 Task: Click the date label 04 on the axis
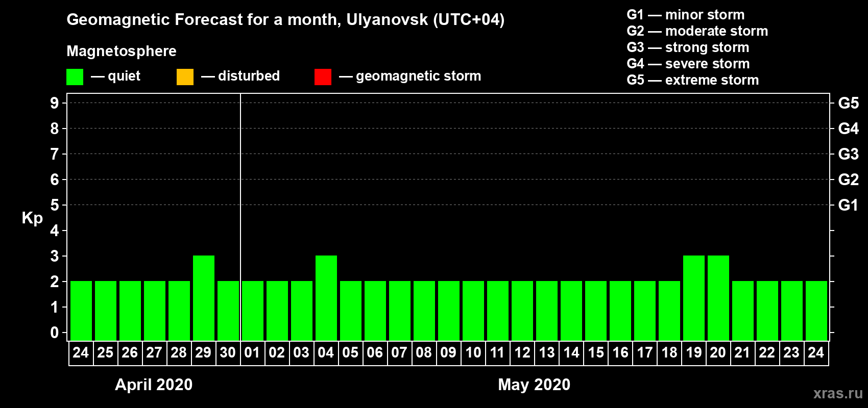(x=326, y=352)
